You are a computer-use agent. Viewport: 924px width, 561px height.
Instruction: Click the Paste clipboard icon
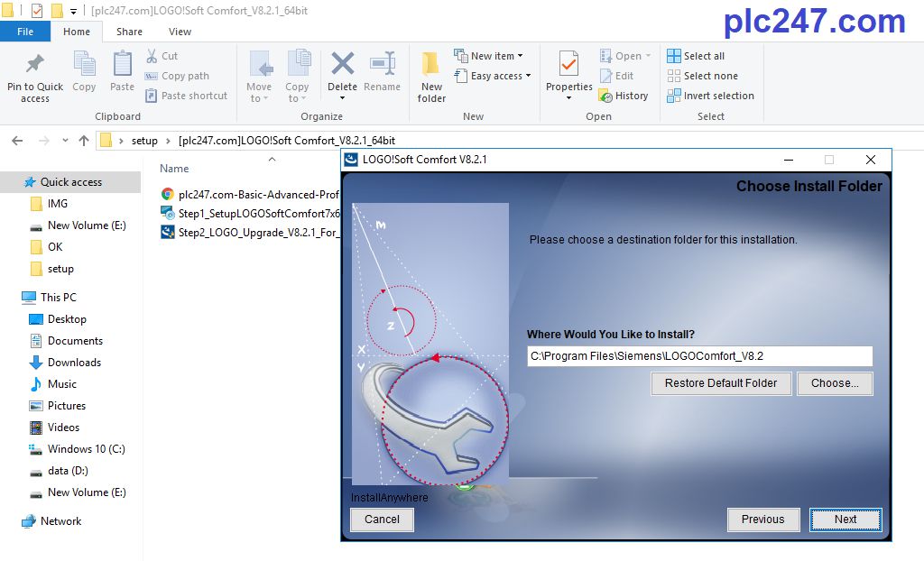pyautogui.click(x=122, y=64)
